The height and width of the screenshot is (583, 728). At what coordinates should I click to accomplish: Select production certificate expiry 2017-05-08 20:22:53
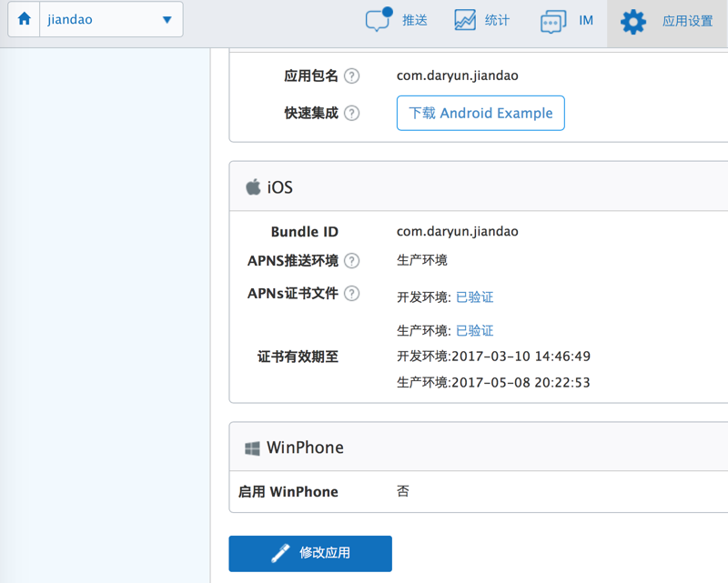tap(521, 383)
